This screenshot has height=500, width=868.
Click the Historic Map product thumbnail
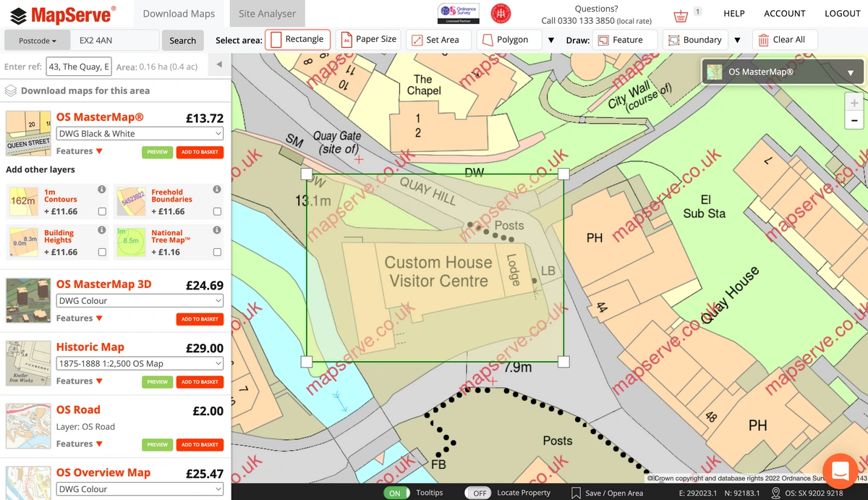(29, 364)
